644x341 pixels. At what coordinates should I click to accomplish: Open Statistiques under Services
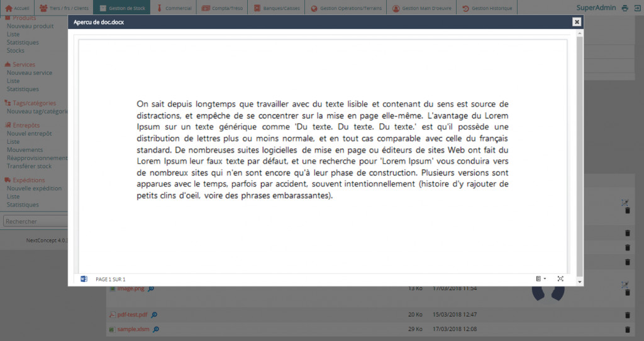23,89
